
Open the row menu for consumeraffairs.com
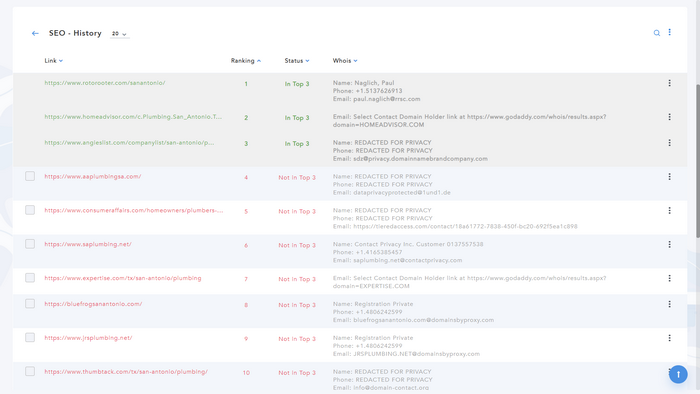pyautogui.click(x=669, y=211)
